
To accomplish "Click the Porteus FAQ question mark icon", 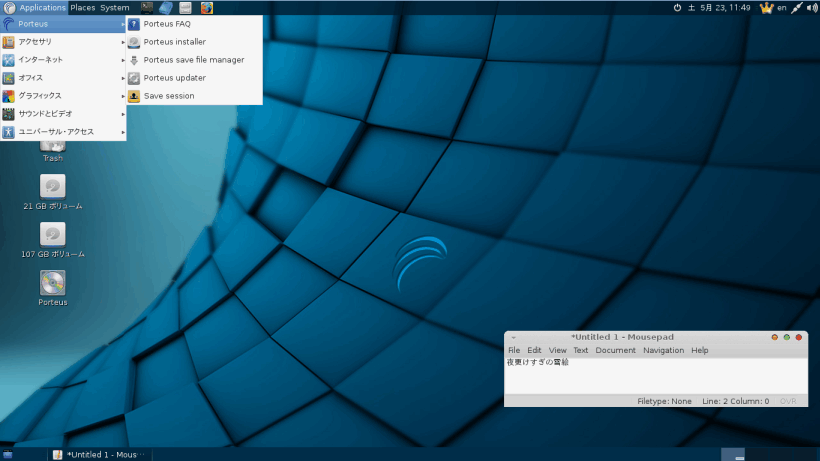I will [134, 24].
